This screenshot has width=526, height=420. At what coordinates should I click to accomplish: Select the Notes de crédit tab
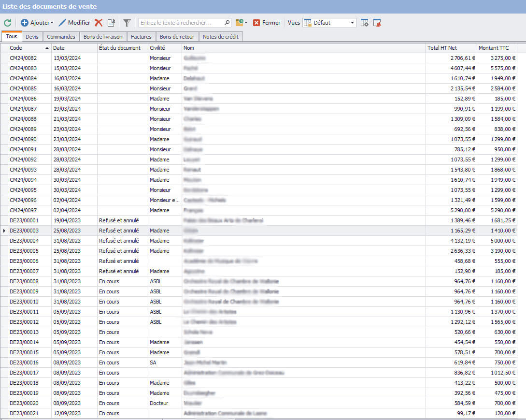click(220, 37)
